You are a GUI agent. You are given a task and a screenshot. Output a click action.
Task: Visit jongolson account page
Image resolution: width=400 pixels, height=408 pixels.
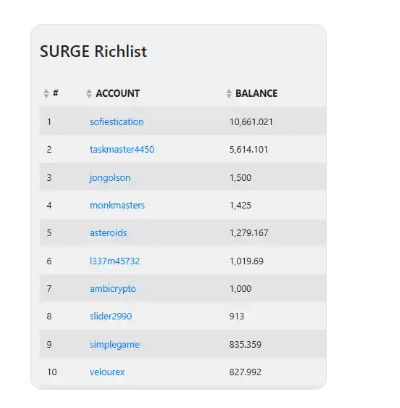click(x=110, y=178)
